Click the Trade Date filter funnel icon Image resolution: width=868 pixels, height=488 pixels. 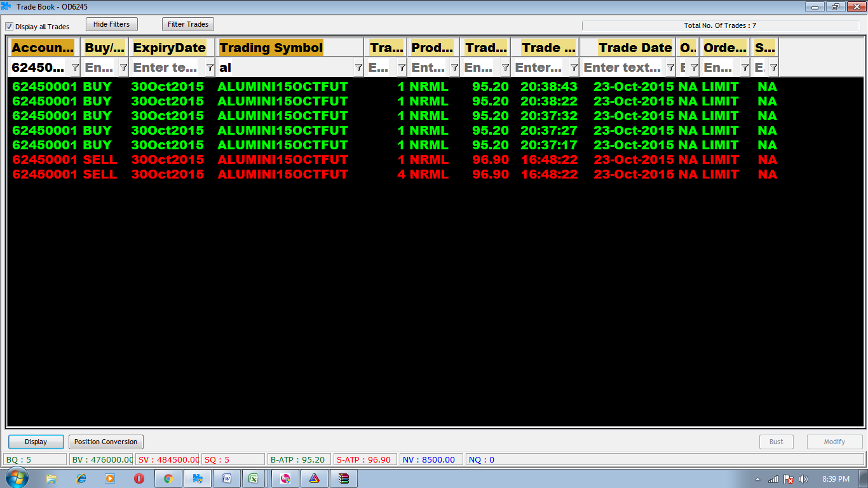[670, 67]
